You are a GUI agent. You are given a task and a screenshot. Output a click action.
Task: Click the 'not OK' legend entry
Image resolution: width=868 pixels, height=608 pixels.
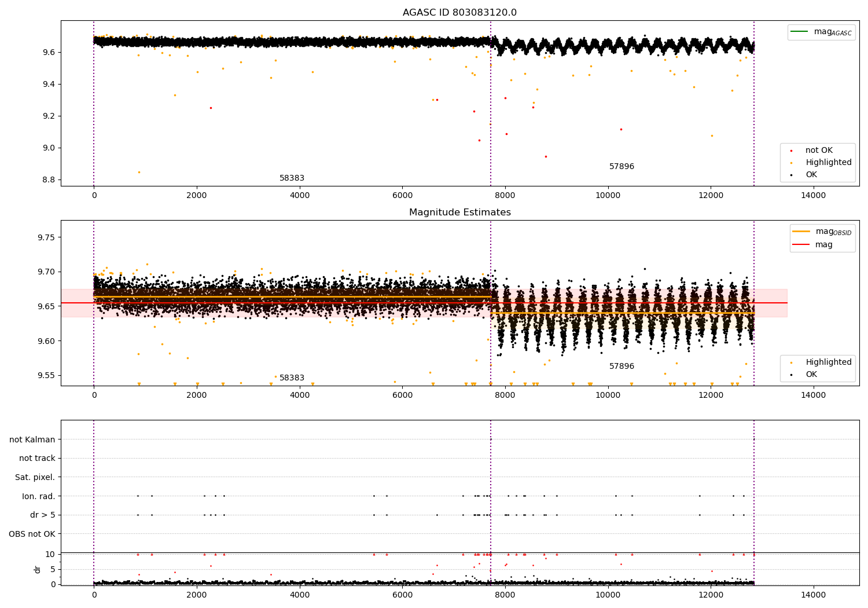819,151
